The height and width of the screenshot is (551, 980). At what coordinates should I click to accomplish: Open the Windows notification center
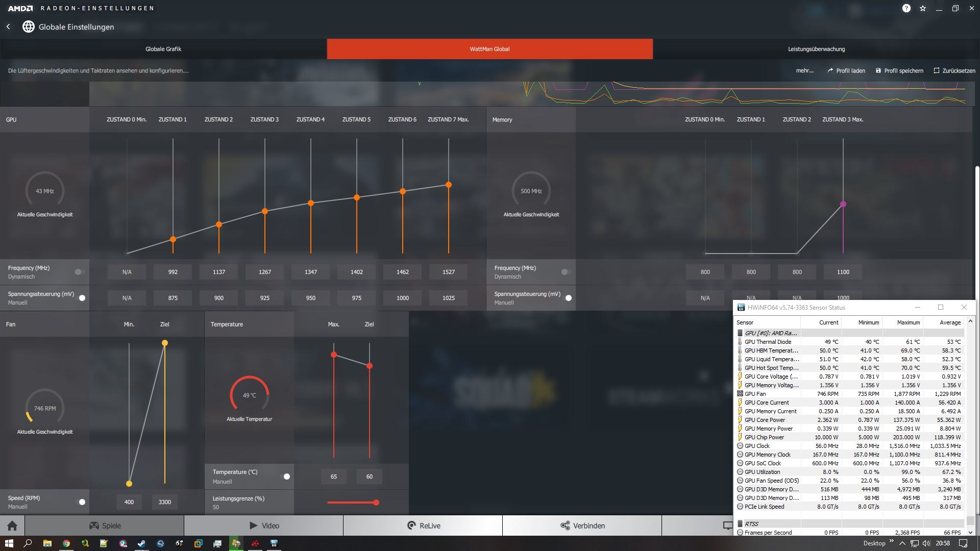click(964, 543)
